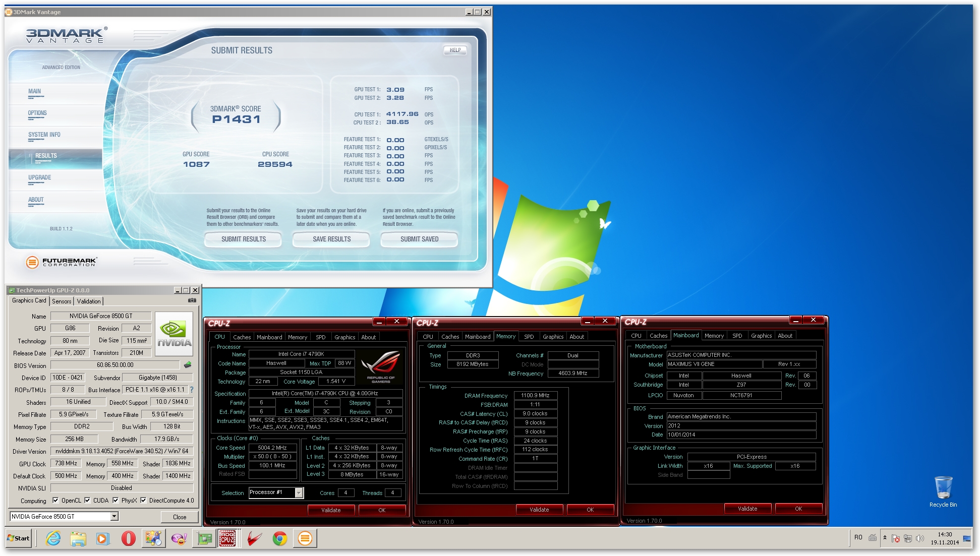Show hidden tray icons arrow

coord(885,538)
